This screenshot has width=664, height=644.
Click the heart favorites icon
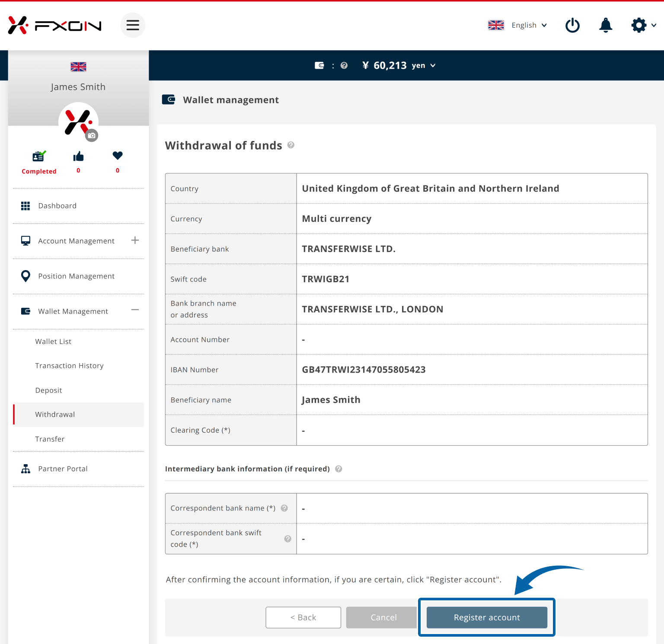118,155
